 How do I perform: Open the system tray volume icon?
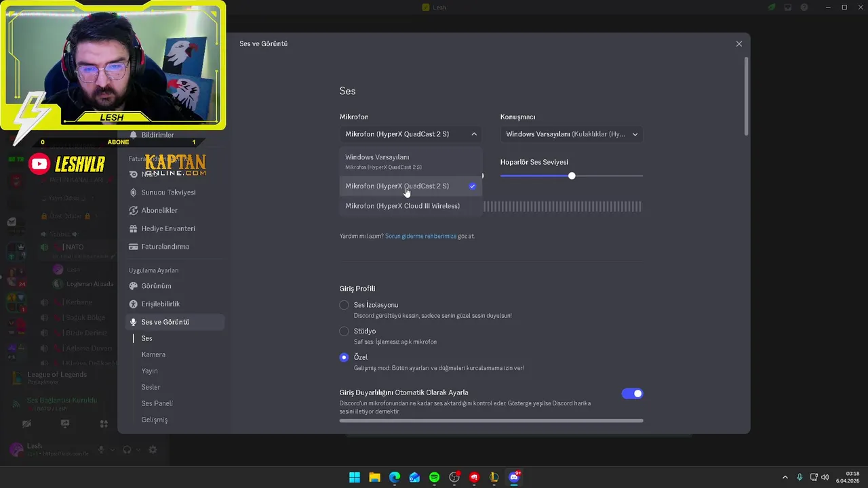pos(825,477)
